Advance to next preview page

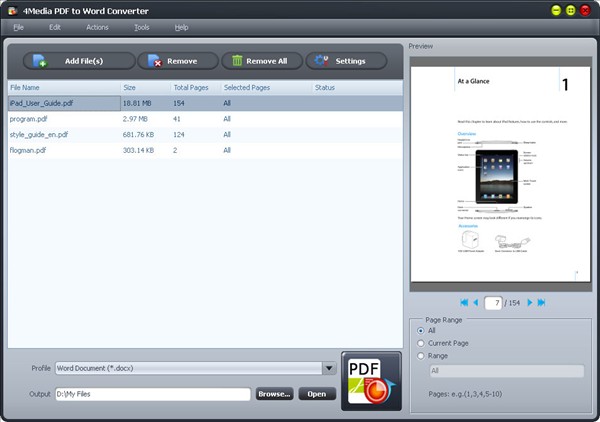click(530, 302)
